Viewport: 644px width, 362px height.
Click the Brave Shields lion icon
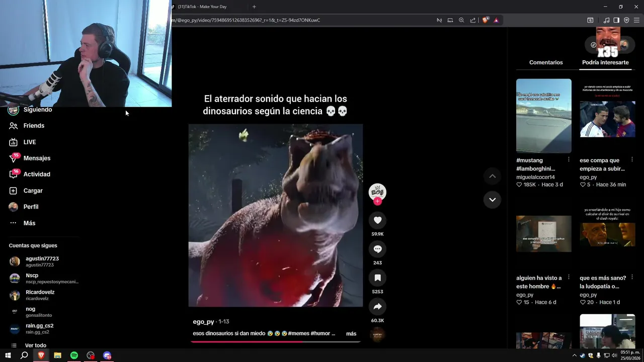click(485, 20)
